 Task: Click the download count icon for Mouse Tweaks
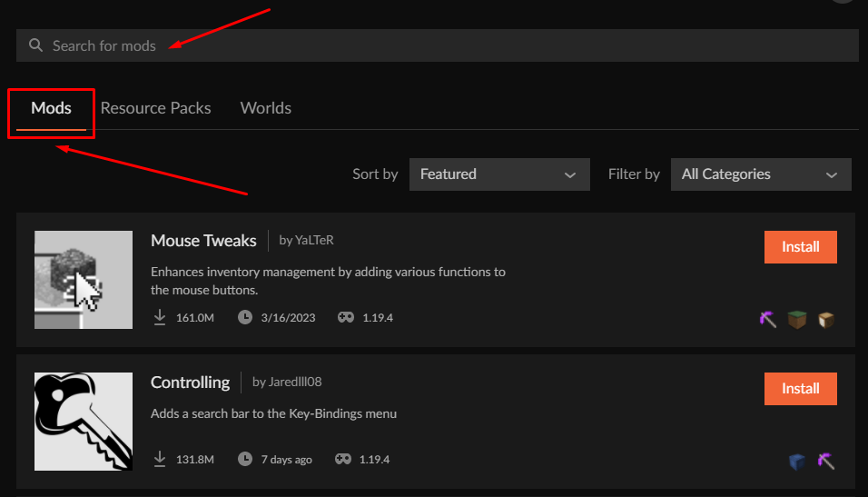tap(160, 317)
